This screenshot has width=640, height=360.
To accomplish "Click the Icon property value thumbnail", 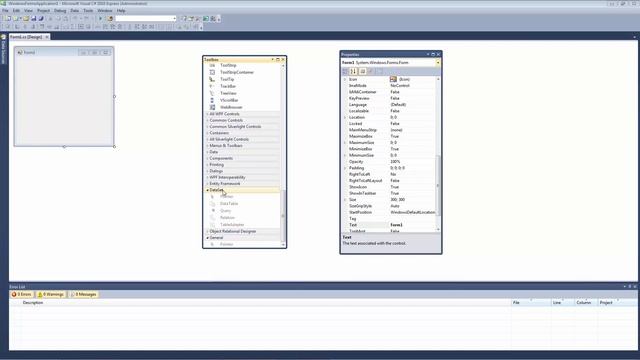I will click(x=393, y=79).
